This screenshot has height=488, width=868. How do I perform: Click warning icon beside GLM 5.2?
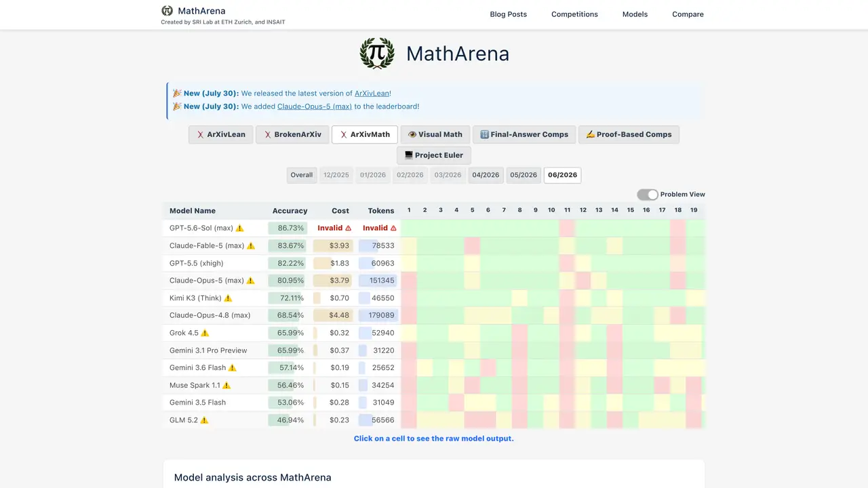click(x=204, y=420)
